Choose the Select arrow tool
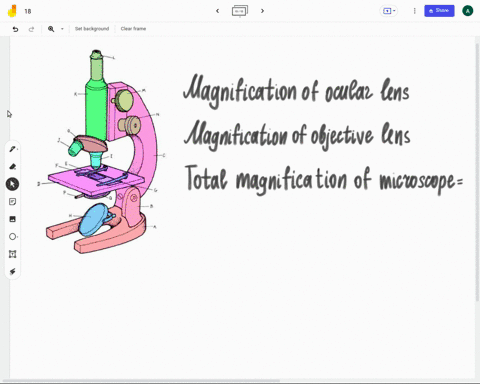Image resolution: width=480 pixels, height=384 pixels. click(x=12, y=184)
